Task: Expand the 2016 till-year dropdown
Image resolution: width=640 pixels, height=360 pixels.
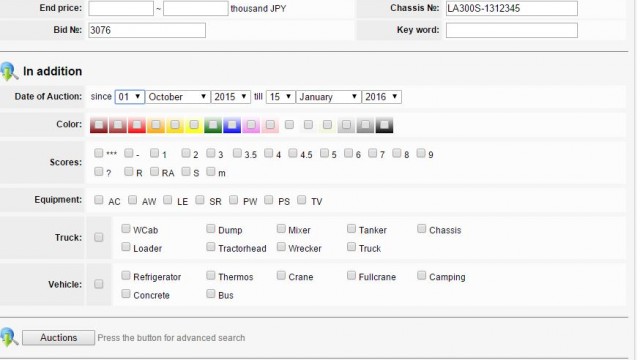Action: pos(382,97)
